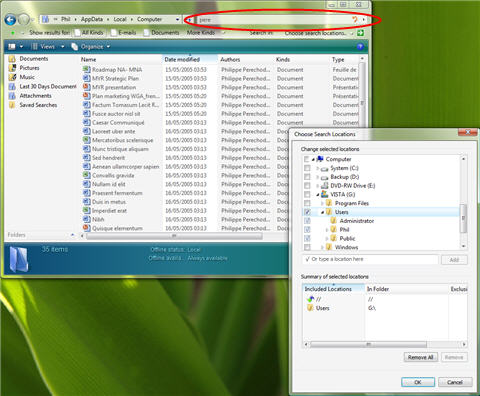The height and width of the screenshot is (396, 480).
Task: Go back with the Back arrow button
Action: [10, 20]
